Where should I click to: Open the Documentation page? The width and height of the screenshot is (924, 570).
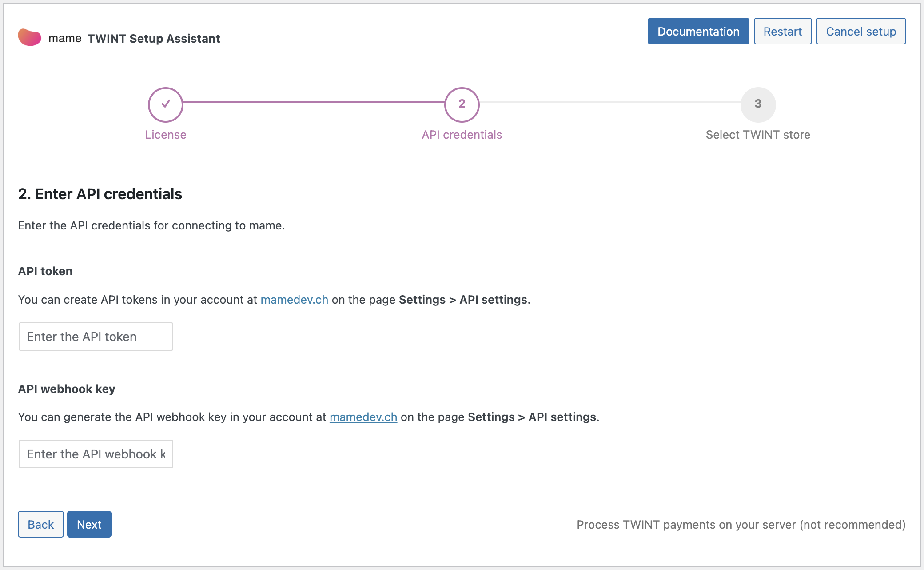tap(698, 32)
